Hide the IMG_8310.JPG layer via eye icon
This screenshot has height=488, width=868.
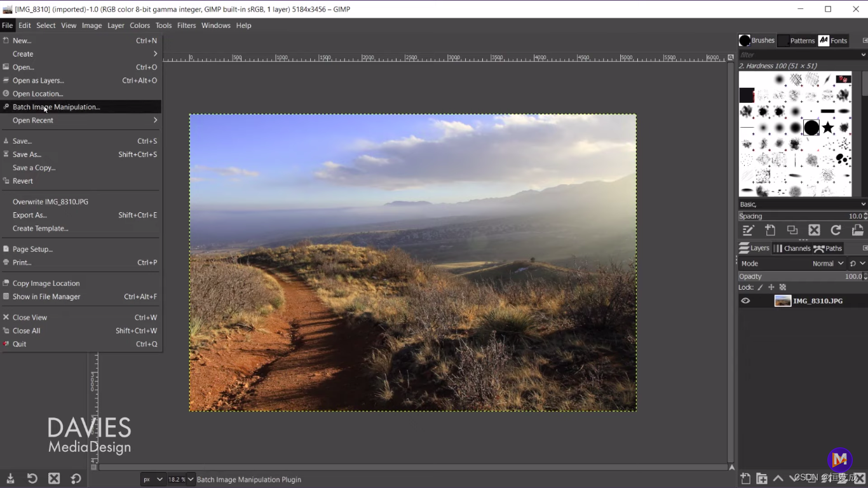coord(745,301)
